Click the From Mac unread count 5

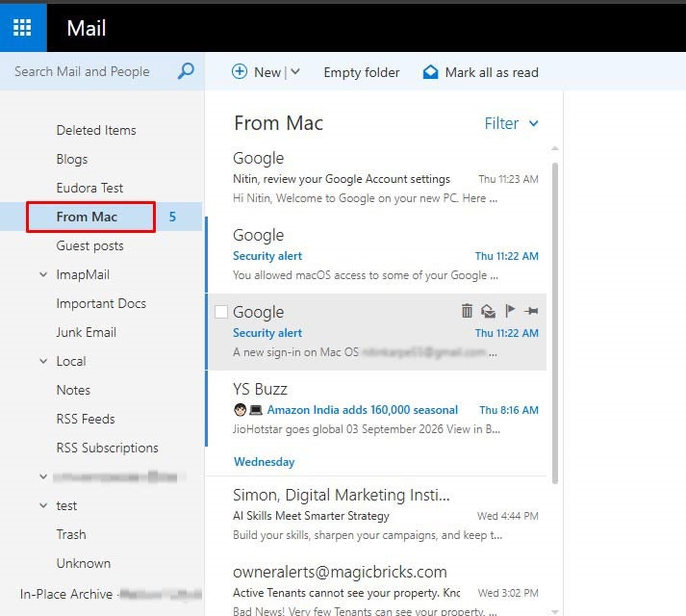coord(172,217)
